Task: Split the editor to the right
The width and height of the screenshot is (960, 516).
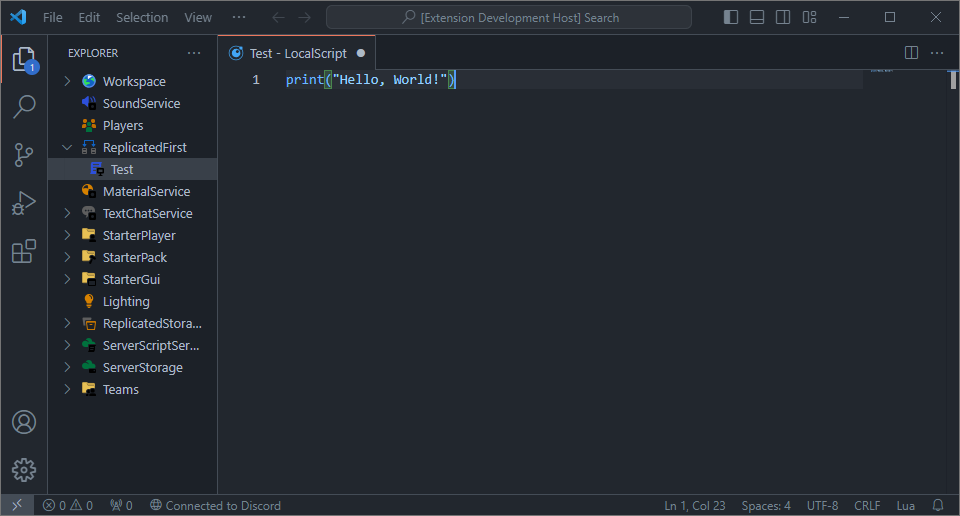Action: (911, 53)
